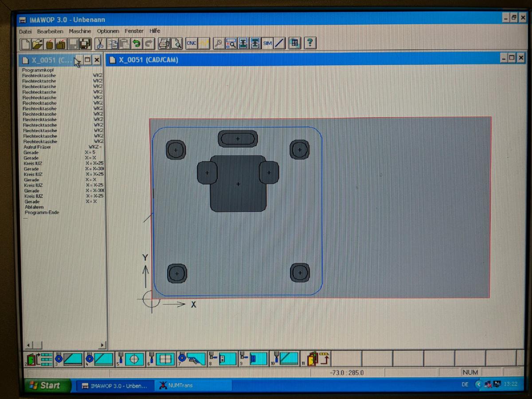
Task: Select the drilling tool icon numbered 5
Action: [129, 359]
